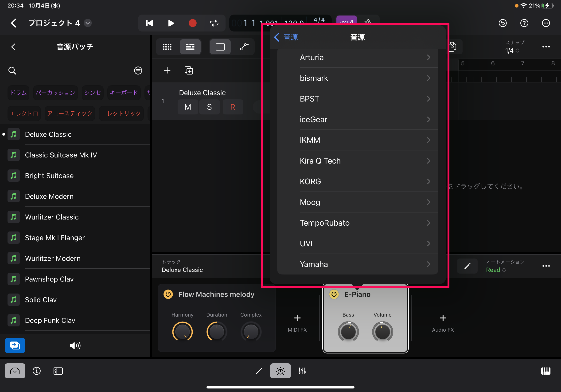561x392 pixels.
Task: Mute the Deluxe Classic track
Action: pyautogui.click(x=188, y=107)
